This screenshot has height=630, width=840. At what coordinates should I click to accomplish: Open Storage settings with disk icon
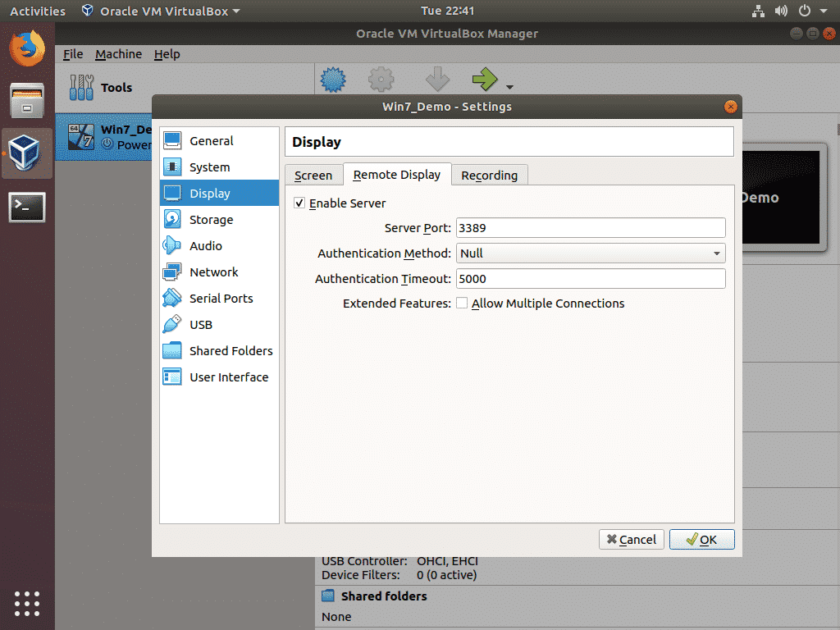[x=173, y=220]
